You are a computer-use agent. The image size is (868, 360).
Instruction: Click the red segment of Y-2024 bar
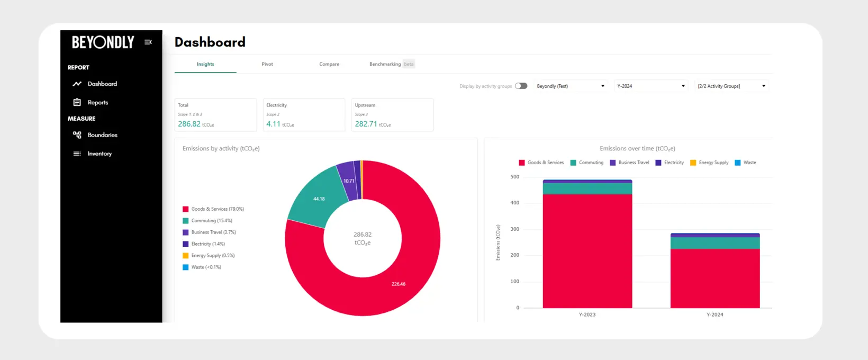tap(715, 278)
